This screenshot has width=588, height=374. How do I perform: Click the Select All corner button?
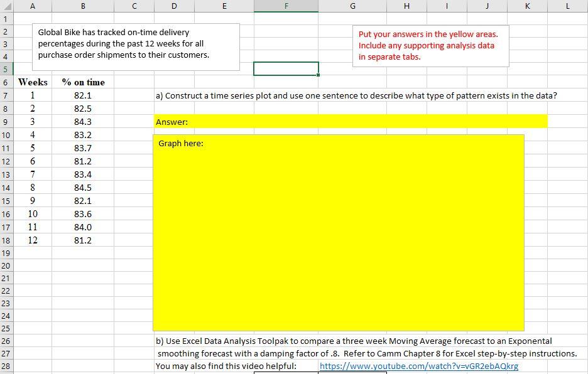tap(6, 6)
